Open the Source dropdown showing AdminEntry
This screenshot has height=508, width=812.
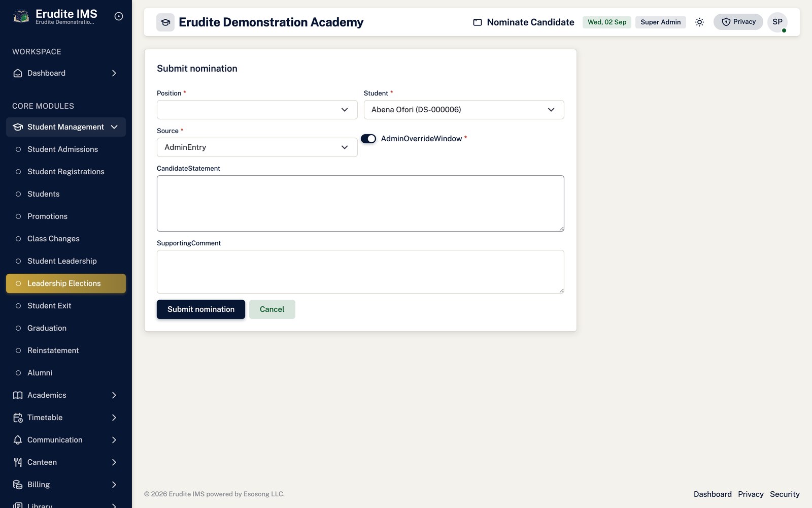pyautogui.click(x=257, y=147)
